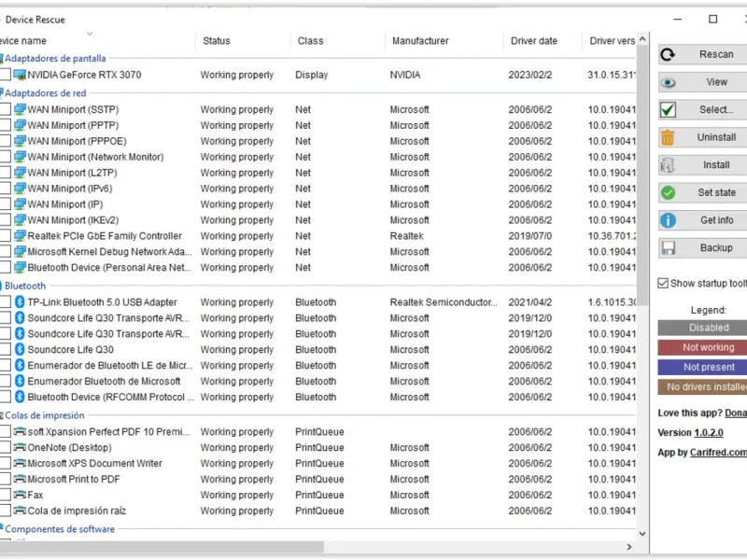The height and width of the screenshot is (560, 747).
Task: Check the OneNote (Desktop) checkbox
Action: click(5, 447)
